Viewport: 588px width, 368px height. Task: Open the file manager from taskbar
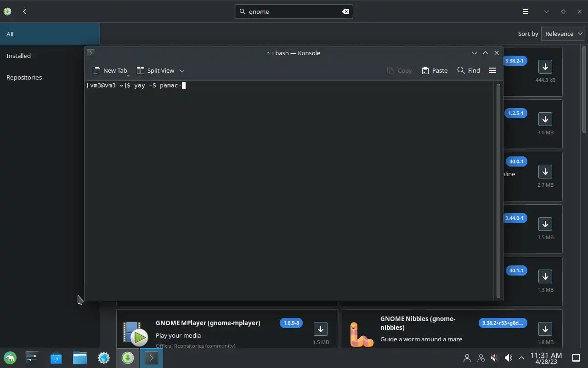(x=80, y=357)
